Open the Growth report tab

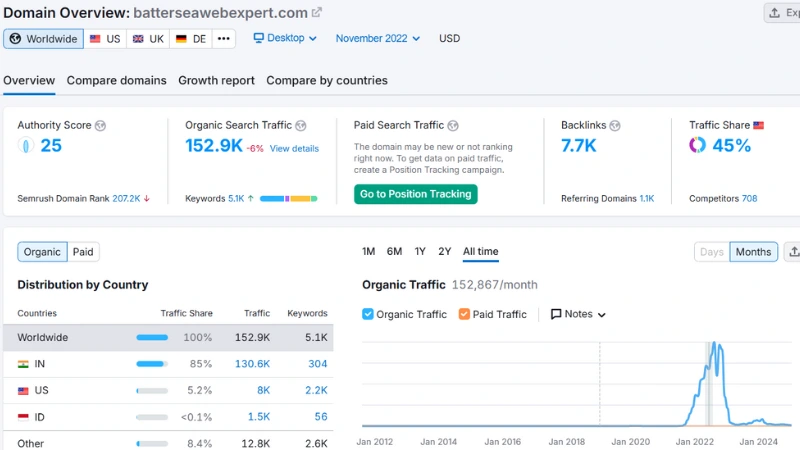[216, 81]
